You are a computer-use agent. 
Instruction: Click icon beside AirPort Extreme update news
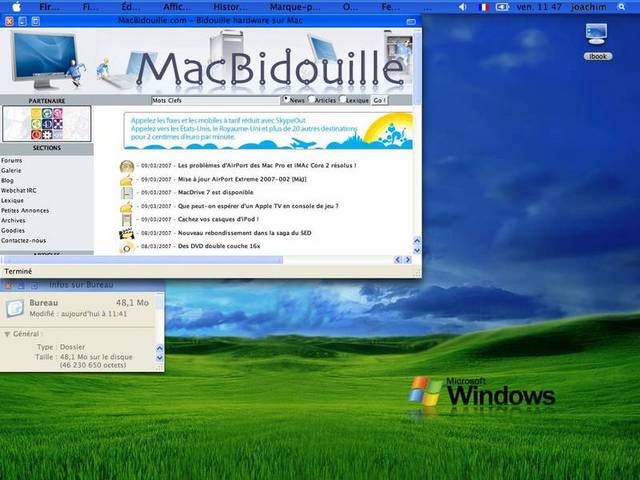pos(127,180)
